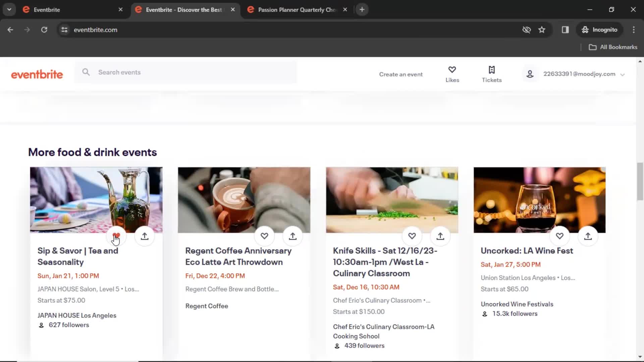
Task: Click JAPAN HOUSE Los Angeles organizer link
Action: coord(77,315)
